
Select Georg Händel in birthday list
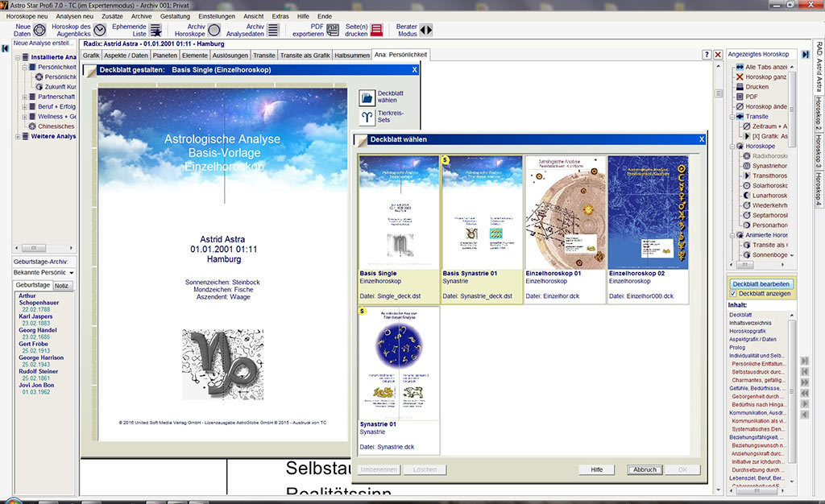(x=38, y=330)
